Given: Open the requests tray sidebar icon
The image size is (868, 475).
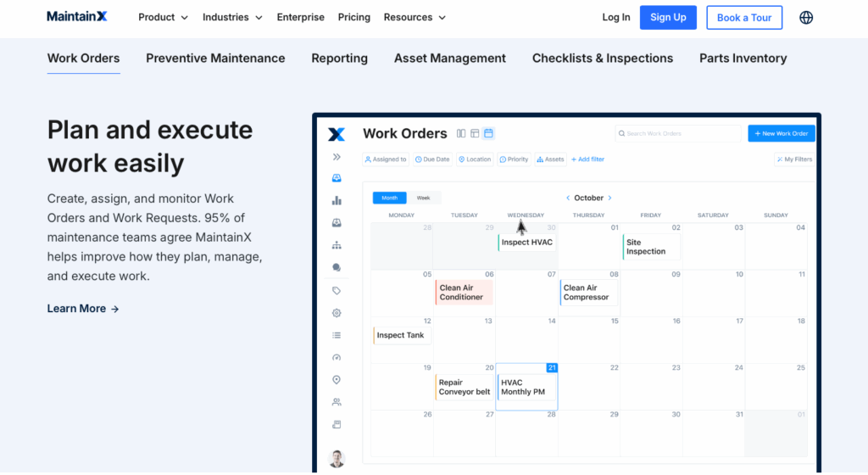Looking at the screenshot, I should [x=337, y=222].
